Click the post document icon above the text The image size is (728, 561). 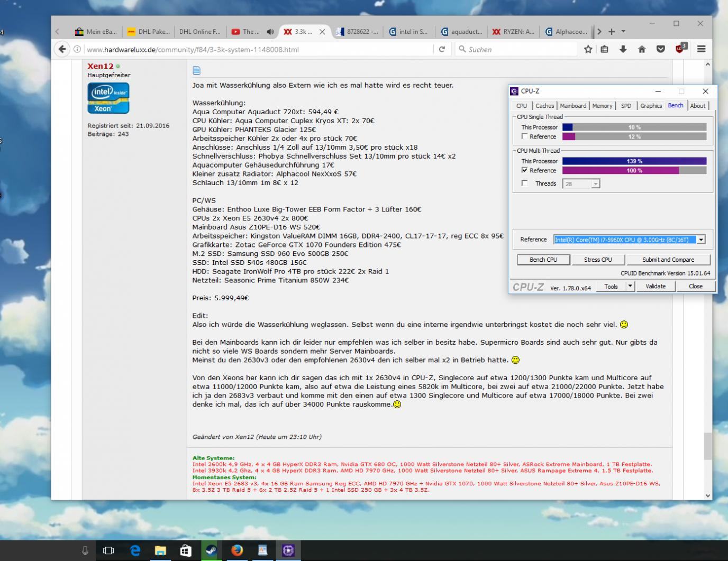click(x=197, y=70)
